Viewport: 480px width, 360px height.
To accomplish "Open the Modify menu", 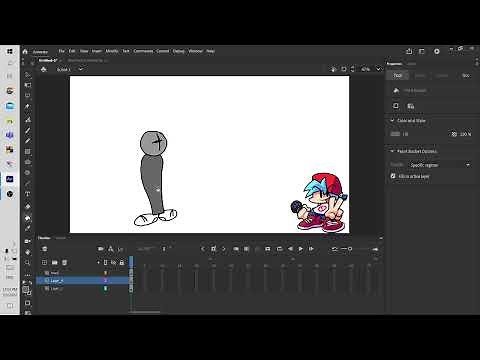I will pyautogui.click(x=112, y=51).
